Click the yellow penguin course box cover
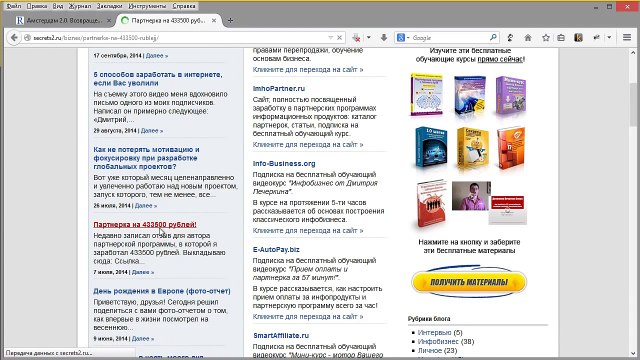This screenshot has width=640, height=360. pos(472,149)
